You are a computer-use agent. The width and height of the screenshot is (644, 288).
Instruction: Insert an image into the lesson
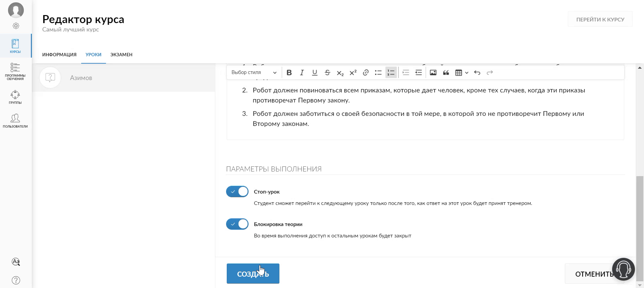click(433, 73)
